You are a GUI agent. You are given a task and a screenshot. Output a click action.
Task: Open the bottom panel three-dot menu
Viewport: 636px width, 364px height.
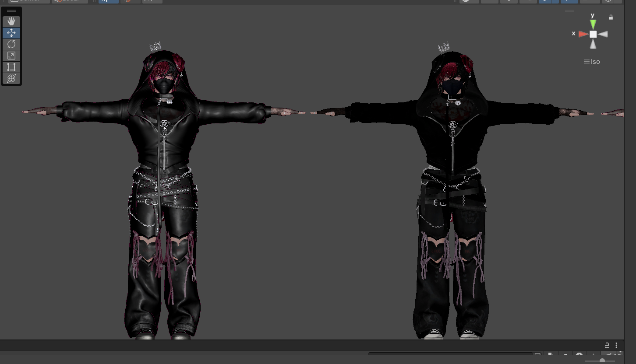point(616,345)
